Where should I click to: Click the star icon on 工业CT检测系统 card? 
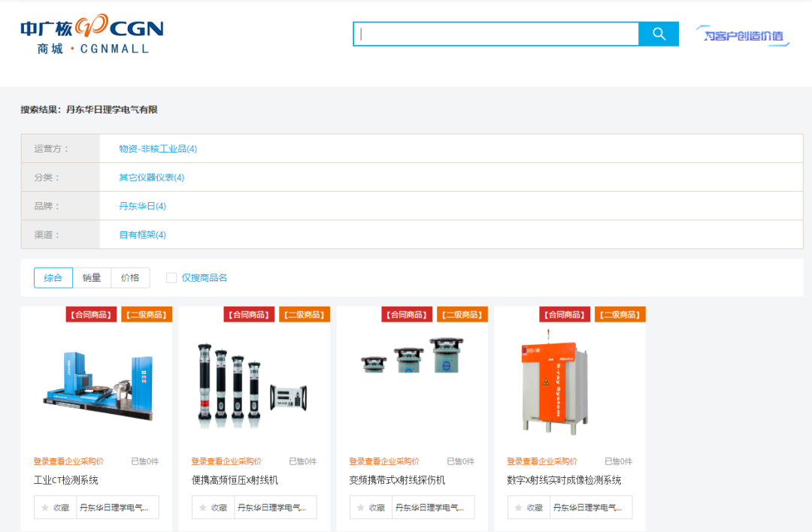coord(45,508)
